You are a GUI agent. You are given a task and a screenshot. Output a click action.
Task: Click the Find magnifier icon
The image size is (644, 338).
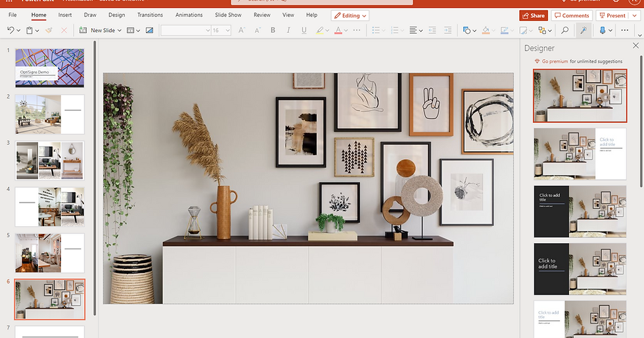[x=564, y=30]
